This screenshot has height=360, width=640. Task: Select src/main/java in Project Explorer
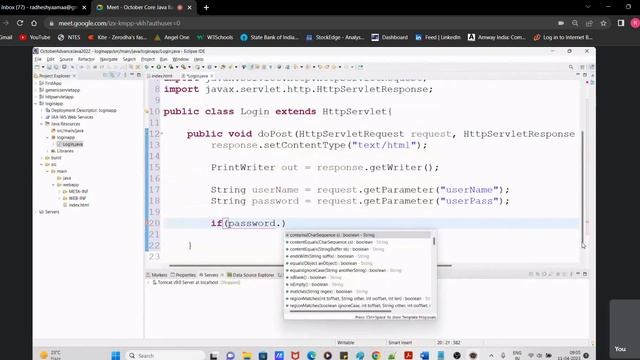click(x=67, y=131)
